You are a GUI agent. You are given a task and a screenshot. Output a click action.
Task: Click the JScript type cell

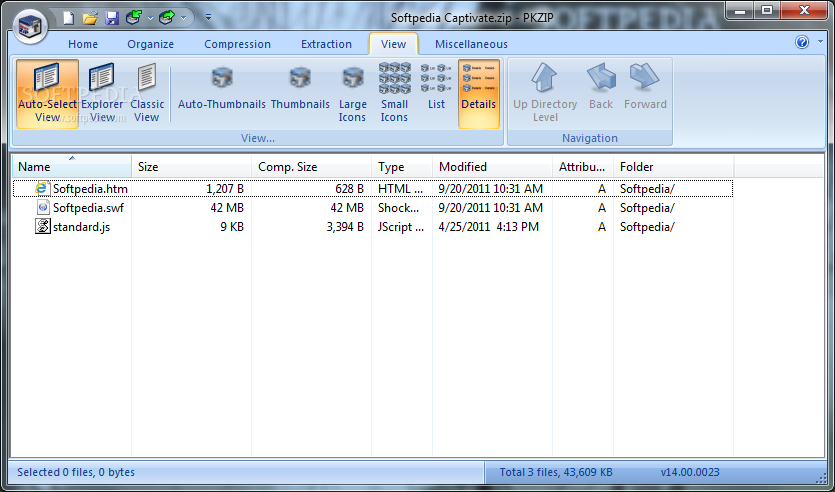[x=401, y=227]
